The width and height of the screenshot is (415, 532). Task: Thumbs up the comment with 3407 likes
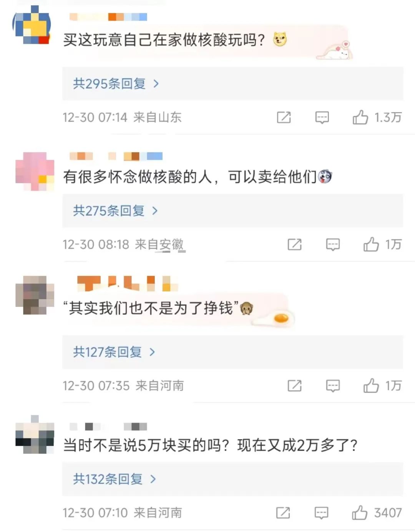360,513
